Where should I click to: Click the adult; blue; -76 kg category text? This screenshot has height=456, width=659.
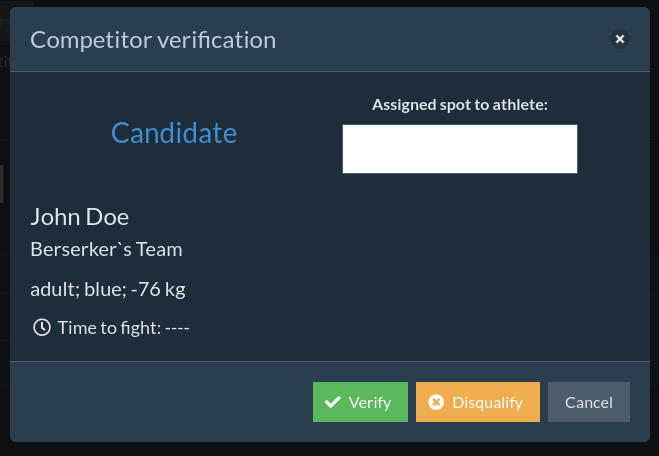[108, 290]
